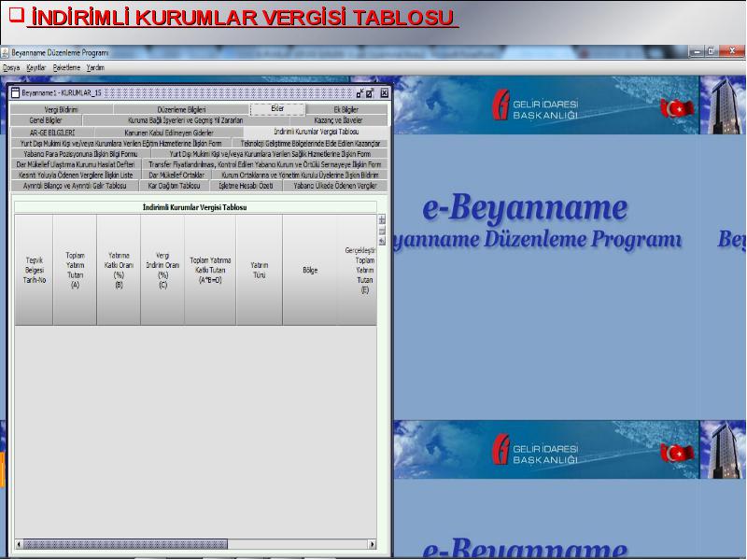The width and height of the screenshot is (747, 560).
Task: Open the Transfer Fiyatlandırılması form tab
Action: click(265, 164)
